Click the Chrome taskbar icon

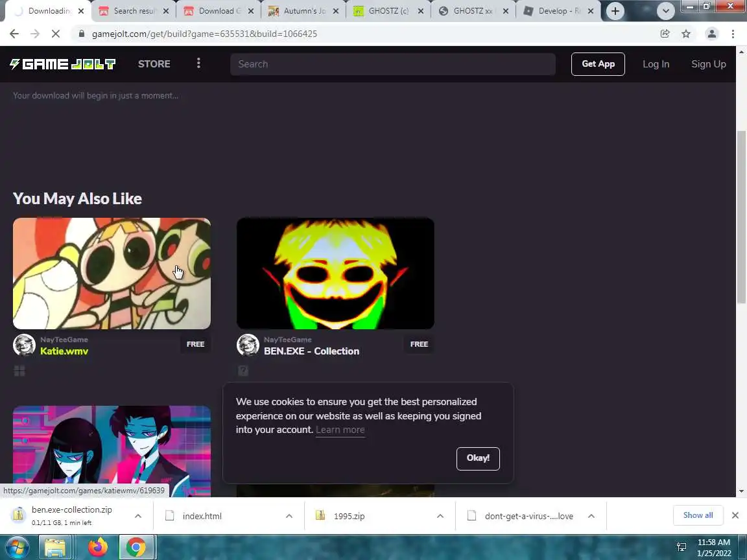click(136, 547)
